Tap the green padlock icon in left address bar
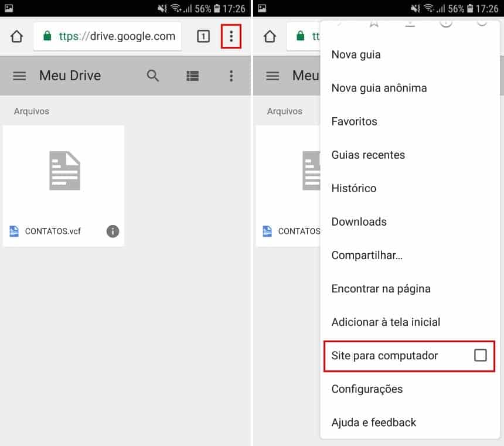This screenshot has height=446, width=504. (47, 36)
